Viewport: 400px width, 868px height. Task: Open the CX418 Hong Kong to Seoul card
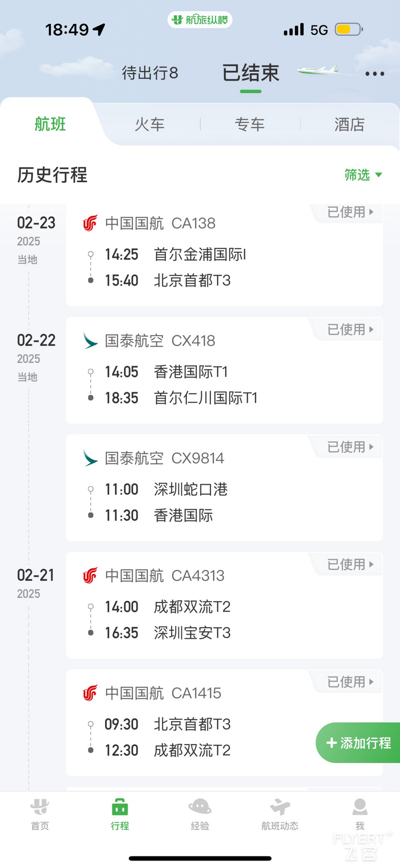[224, 371]
